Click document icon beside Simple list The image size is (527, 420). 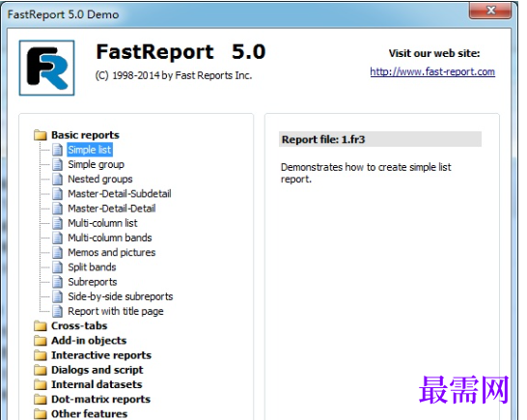58,150
